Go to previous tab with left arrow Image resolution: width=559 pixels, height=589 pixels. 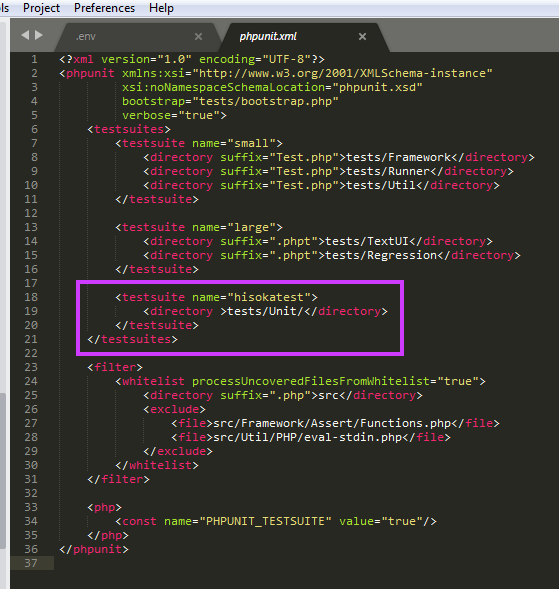[25, 35]
